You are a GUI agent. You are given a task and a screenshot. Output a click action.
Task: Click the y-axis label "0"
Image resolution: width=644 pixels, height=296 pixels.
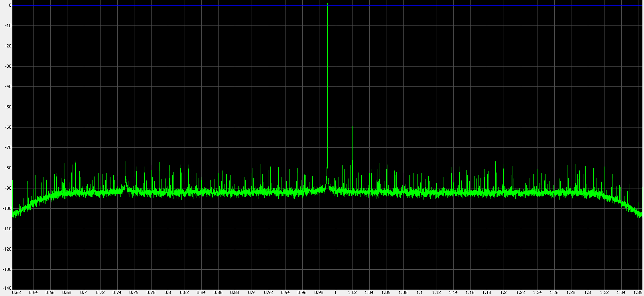pos(10,6)
